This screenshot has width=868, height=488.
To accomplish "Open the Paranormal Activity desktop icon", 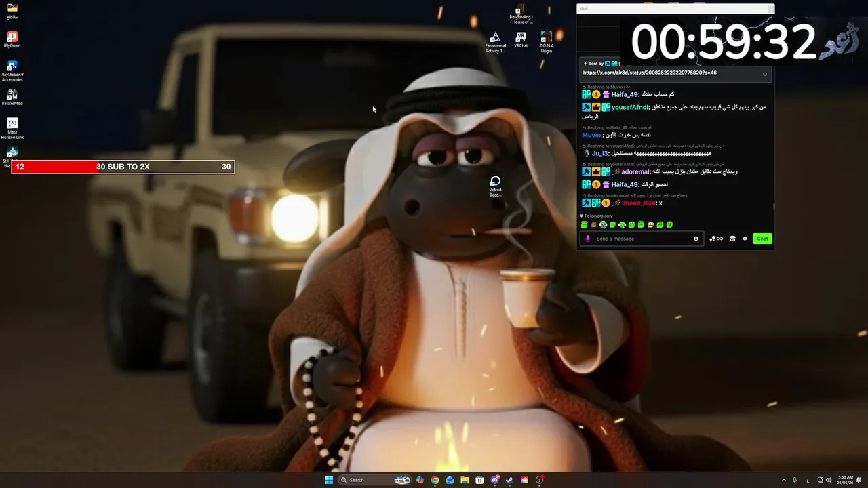I will click(496, 42).
